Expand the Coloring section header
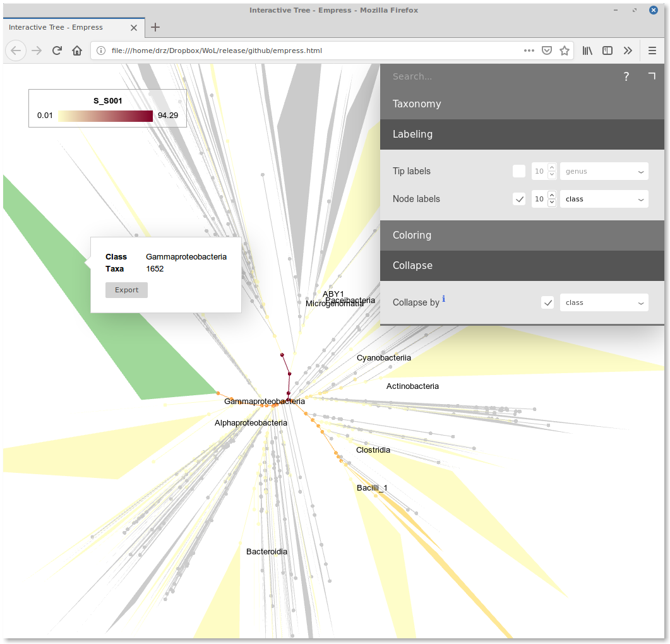The image size is (670, 644). [x=522, y=236]
